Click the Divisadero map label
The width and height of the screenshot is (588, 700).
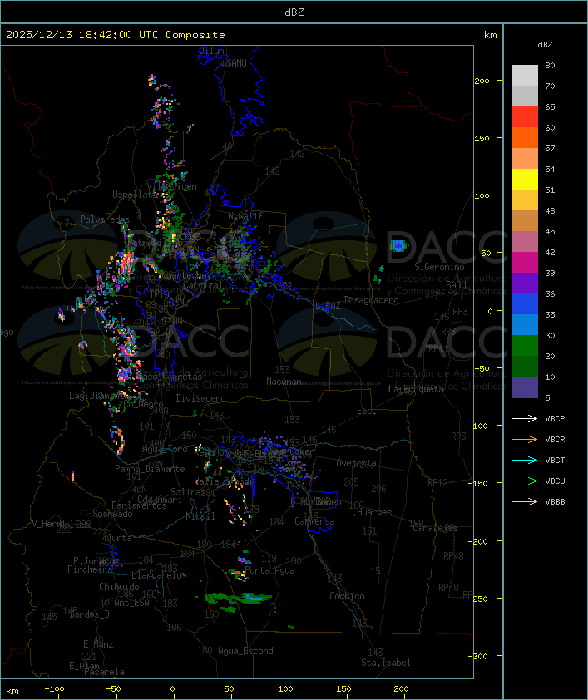(x=201, y=398)
